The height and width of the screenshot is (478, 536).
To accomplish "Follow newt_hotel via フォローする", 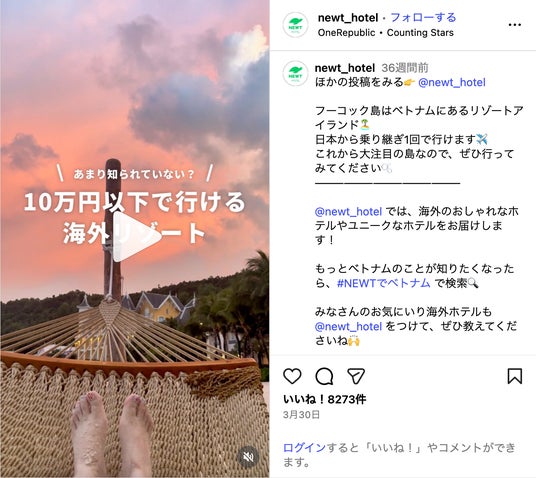I will pos(423,17).
